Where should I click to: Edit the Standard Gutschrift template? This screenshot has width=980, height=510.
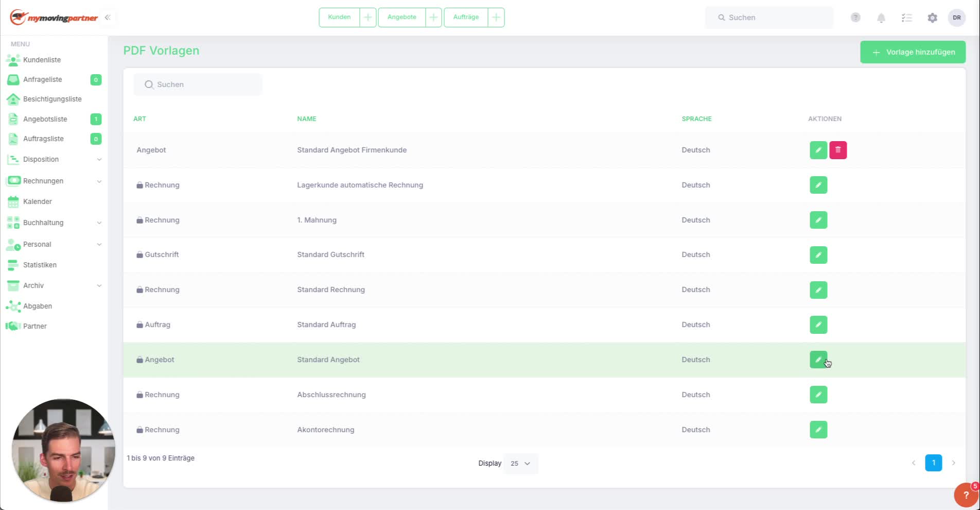(818, 255)
